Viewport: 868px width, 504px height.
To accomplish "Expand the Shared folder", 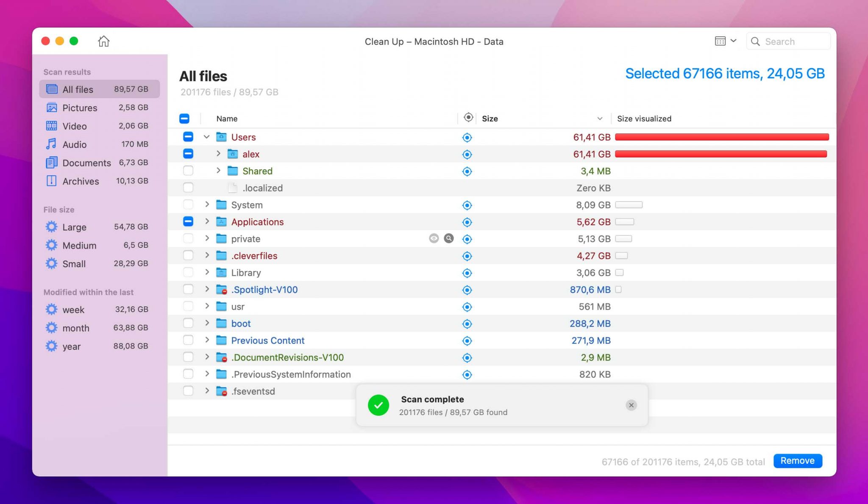I will click(218, 170).
